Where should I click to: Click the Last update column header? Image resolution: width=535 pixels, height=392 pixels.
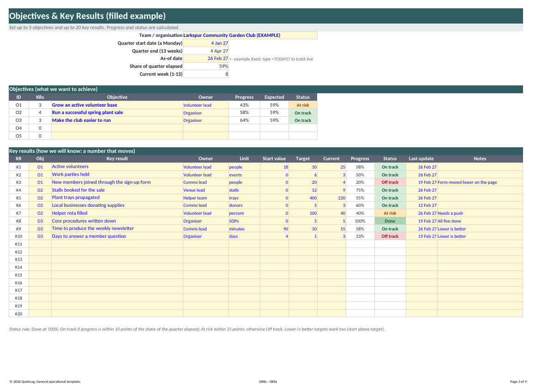[421, 159]
